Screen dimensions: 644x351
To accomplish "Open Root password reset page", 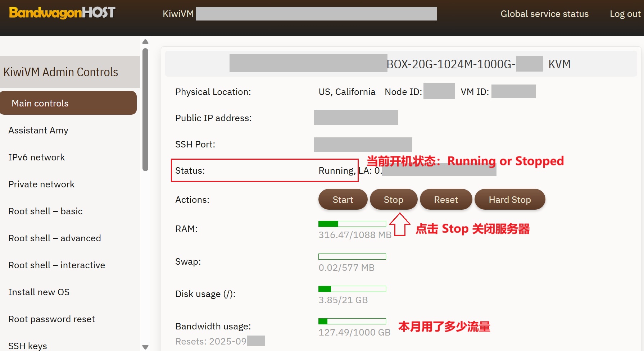I will pos(51,319).
